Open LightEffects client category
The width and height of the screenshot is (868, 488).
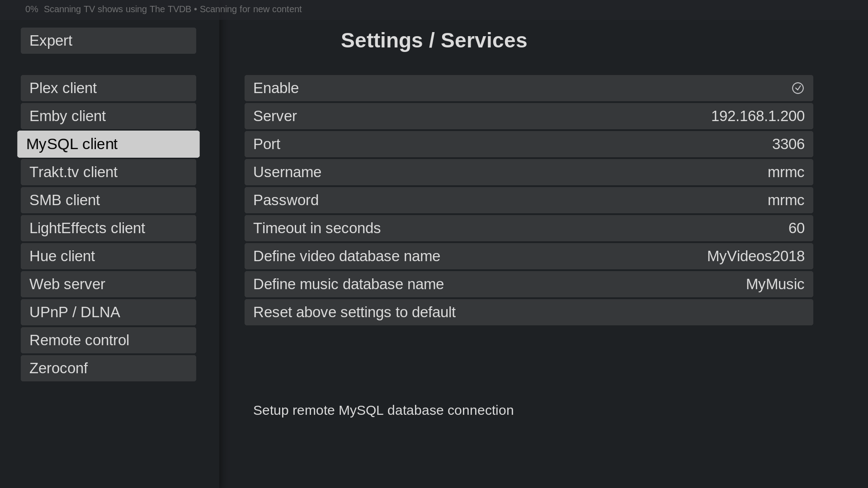[108, 228]
